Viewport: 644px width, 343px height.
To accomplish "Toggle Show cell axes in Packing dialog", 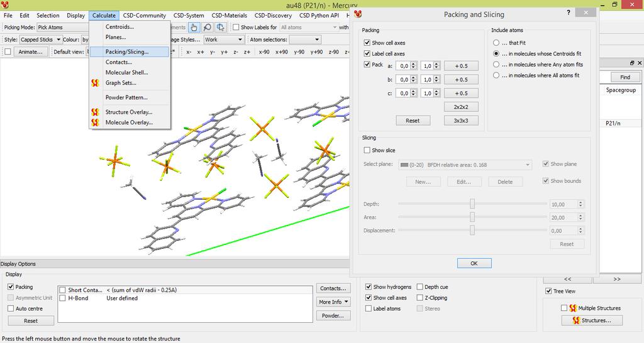I will [367, 43].
